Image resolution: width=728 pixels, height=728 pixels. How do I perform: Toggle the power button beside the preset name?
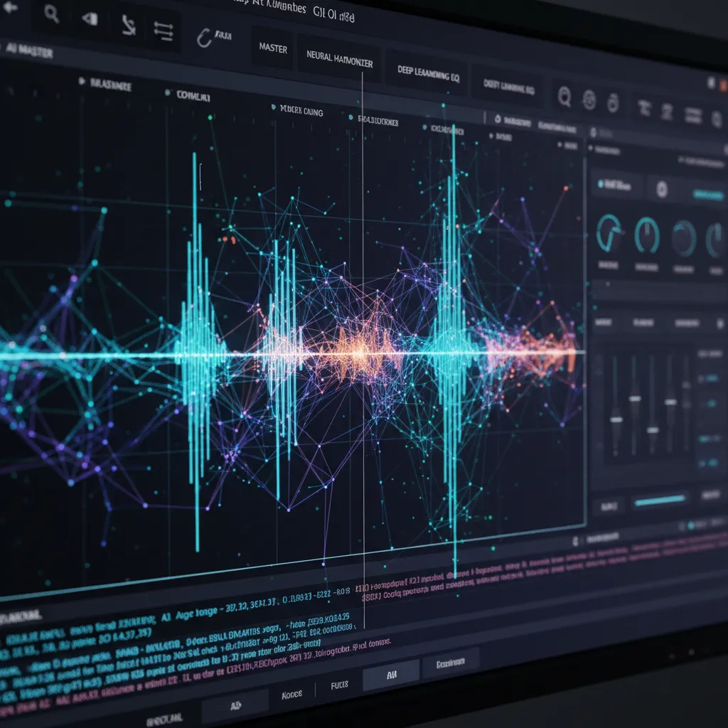(599, 183)
